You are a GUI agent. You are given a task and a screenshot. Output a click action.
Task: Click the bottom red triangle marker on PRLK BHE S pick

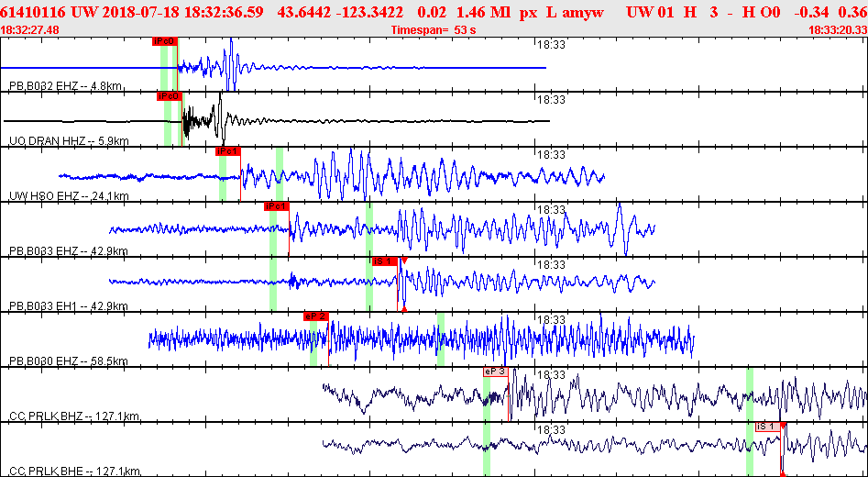click(783, 474)
